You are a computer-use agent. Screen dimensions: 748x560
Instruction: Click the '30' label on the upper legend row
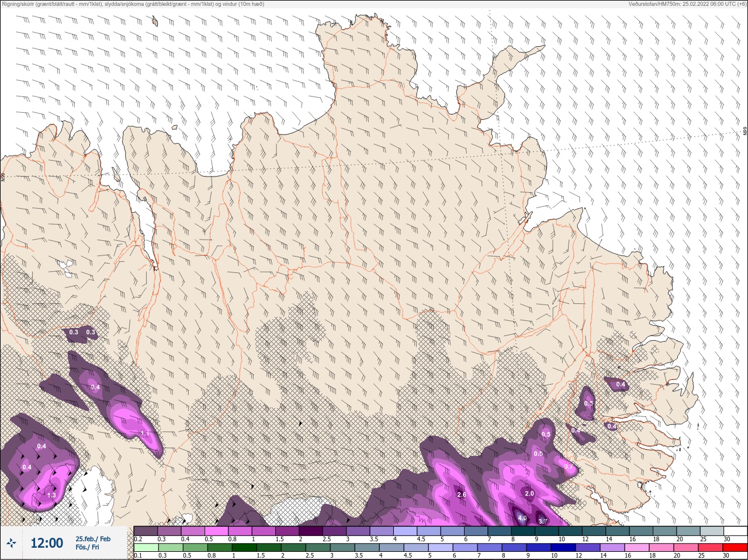pyautogui.click(x=726, y=539)
